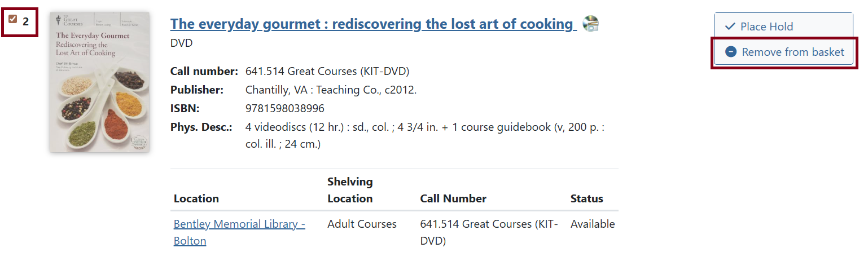Click the ISBN number 9781598038996
This screenshot has width=868, height=261.
coord(285,108)
